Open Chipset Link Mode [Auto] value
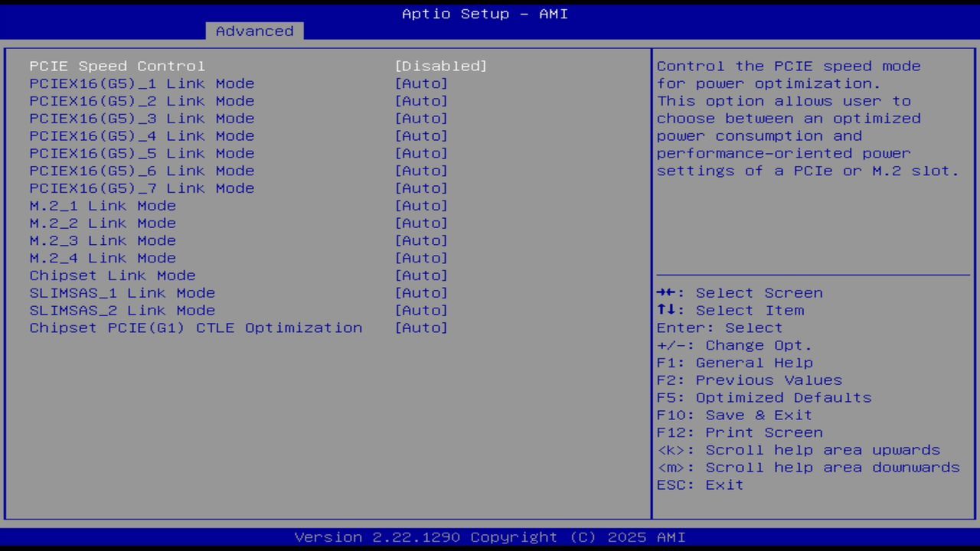The height and width of the screenshot is (551, 980). click(x=420, y=275)
